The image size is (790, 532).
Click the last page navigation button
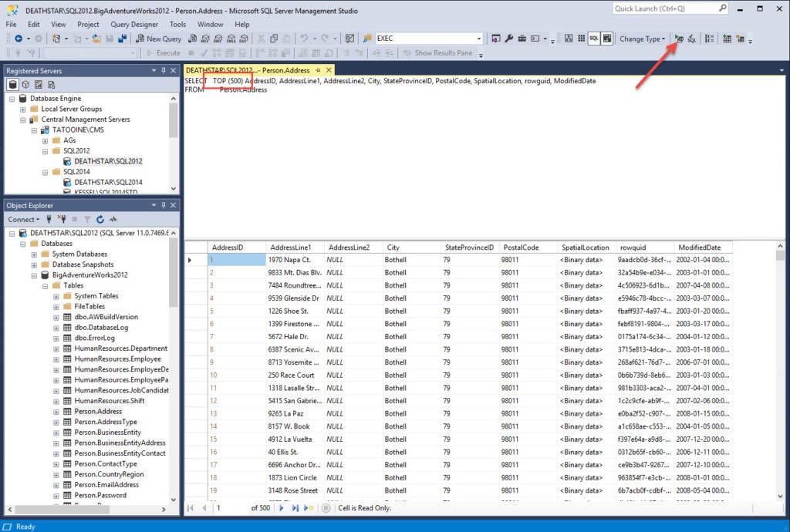(x=295, y=507)
